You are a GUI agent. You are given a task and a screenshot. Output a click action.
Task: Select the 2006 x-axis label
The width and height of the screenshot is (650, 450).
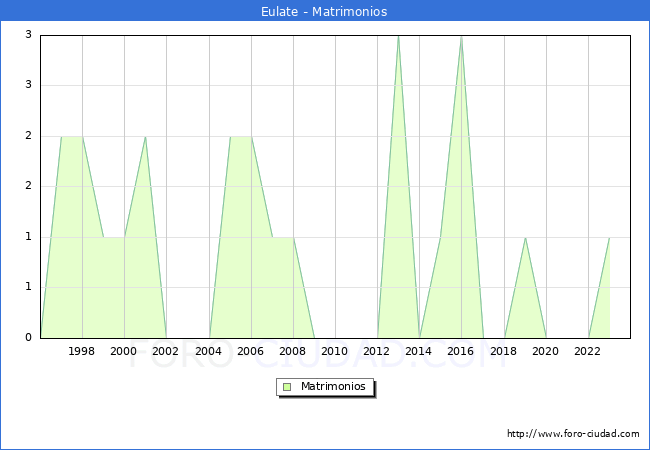point(250,351)
